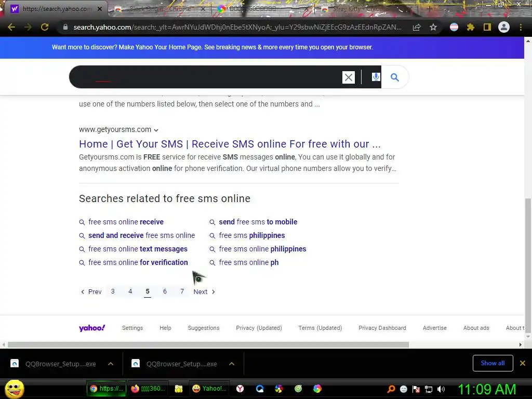The width and height of the screenshot is (532, 399).
Task: Open the Chrome profile avatar menu
Action: (x=504, y=27)
